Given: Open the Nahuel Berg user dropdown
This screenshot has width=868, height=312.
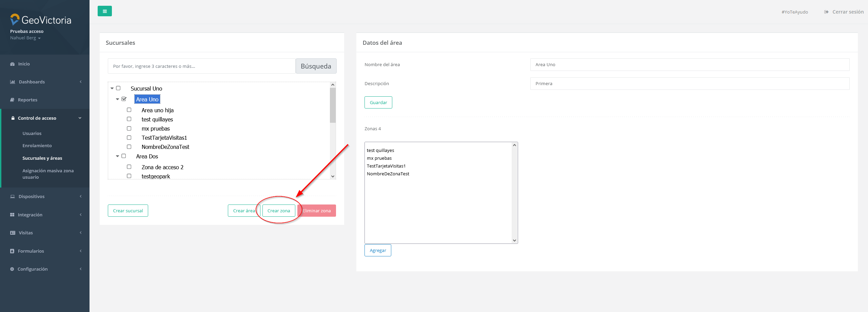Looking at the screenshot, I should click(x=25, y=38).
